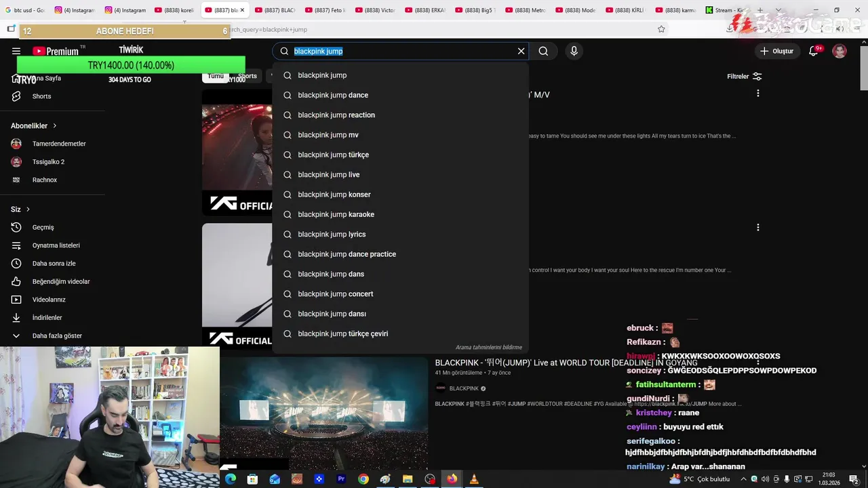Open YouTube notifications bell
This screenshot has width=868, height=488.
814,51
